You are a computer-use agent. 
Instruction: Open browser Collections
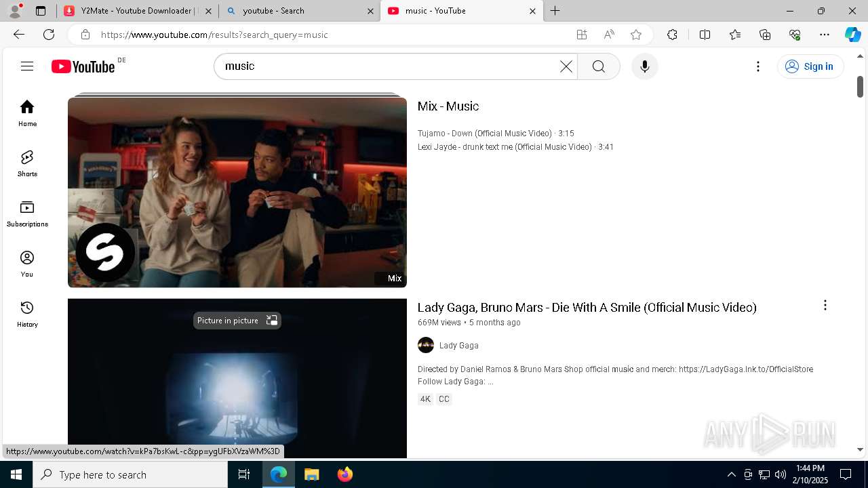pyautogui.click(x=765, y=35)
